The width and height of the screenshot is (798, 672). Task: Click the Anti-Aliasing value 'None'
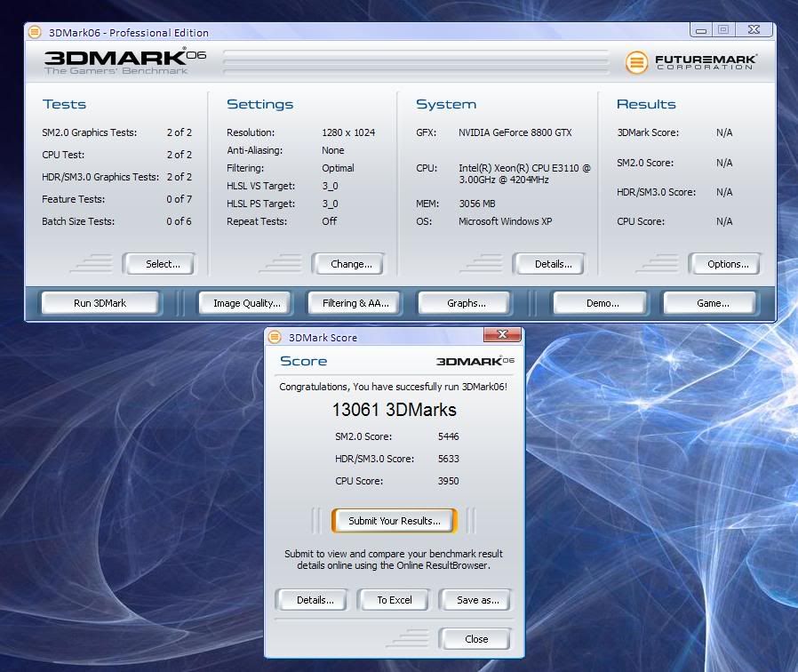[x=333, y=150]
